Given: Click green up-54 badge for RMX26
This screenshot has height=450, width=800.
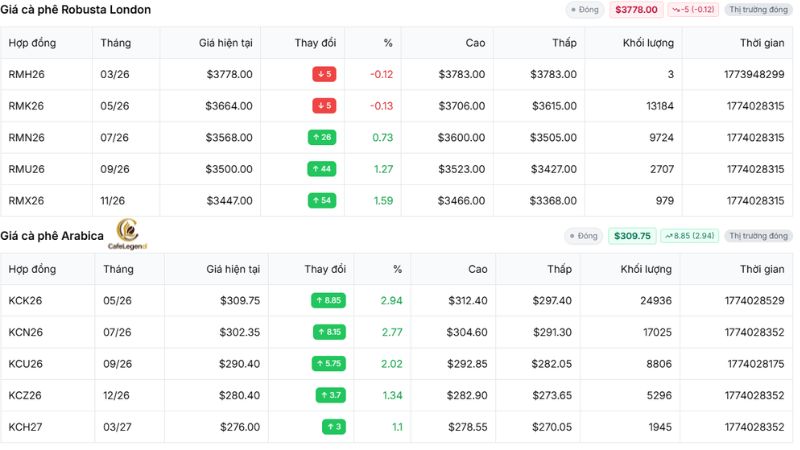Looking at the screenshot, I should tap(321, 201).
